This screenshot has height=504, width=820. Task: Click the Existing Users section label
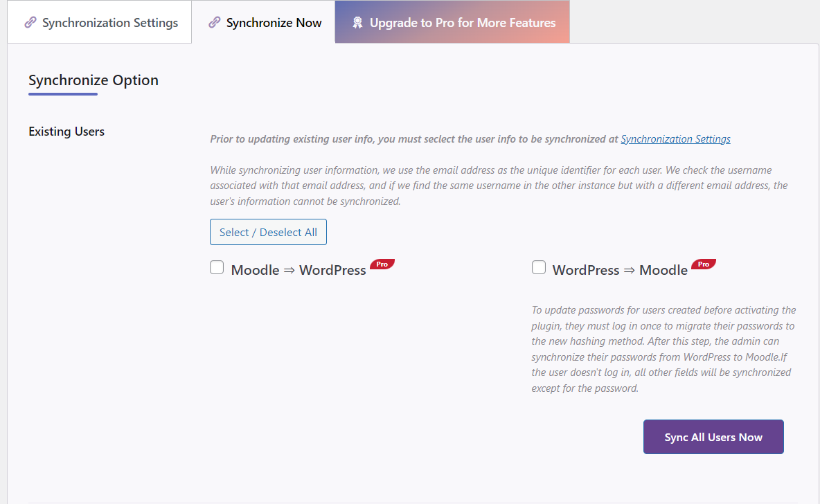click(x=66, y=132)
